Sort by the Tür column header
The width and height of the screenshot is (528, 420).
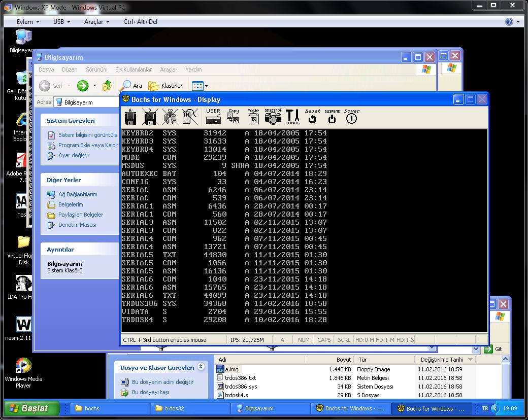(385, 360)
